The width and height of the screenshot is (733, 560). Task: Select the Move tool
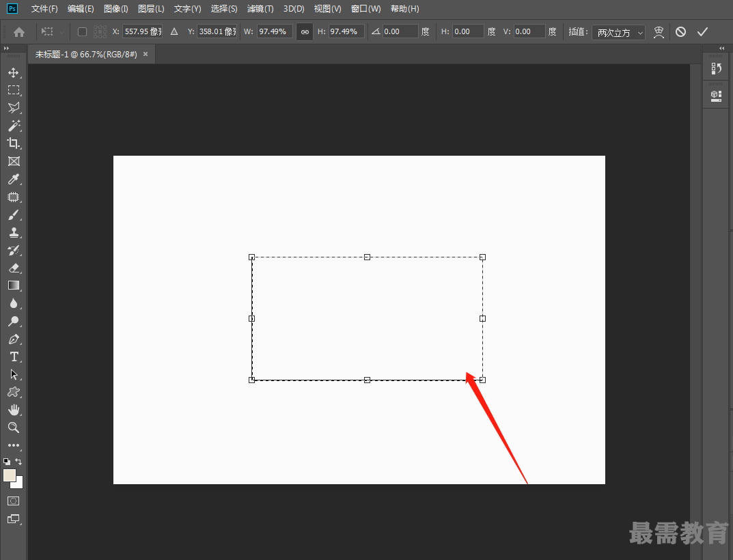(14, 72)
